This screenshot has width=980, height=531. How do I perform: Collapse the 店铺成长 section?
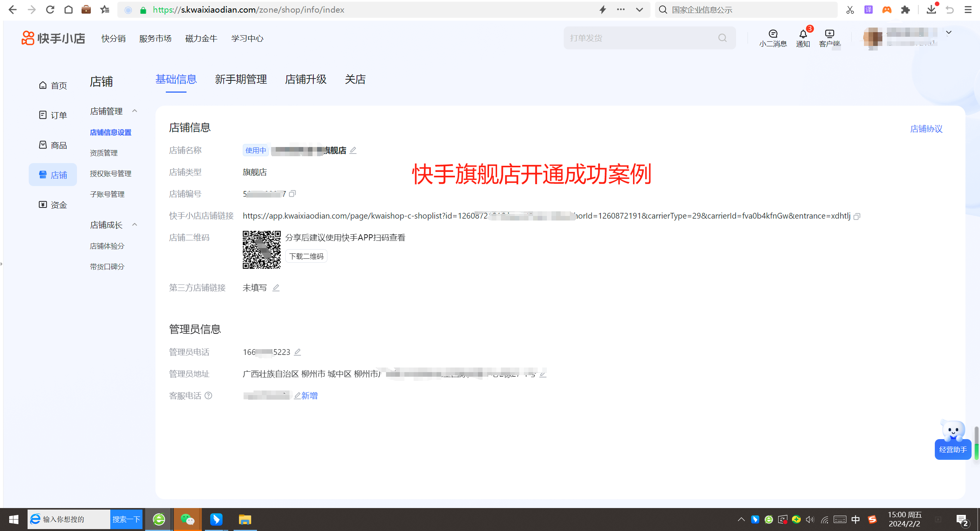[134, 225]
